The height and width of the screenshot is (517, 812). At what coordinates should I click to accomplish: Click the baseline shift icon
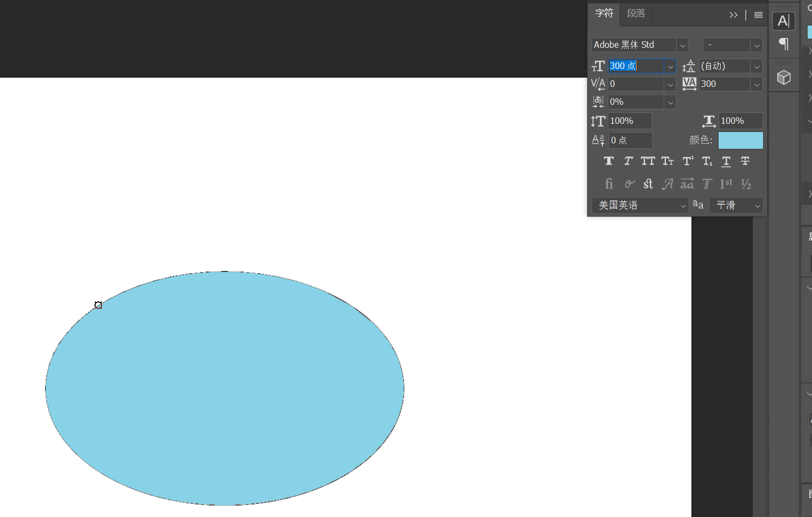[598, 140]
